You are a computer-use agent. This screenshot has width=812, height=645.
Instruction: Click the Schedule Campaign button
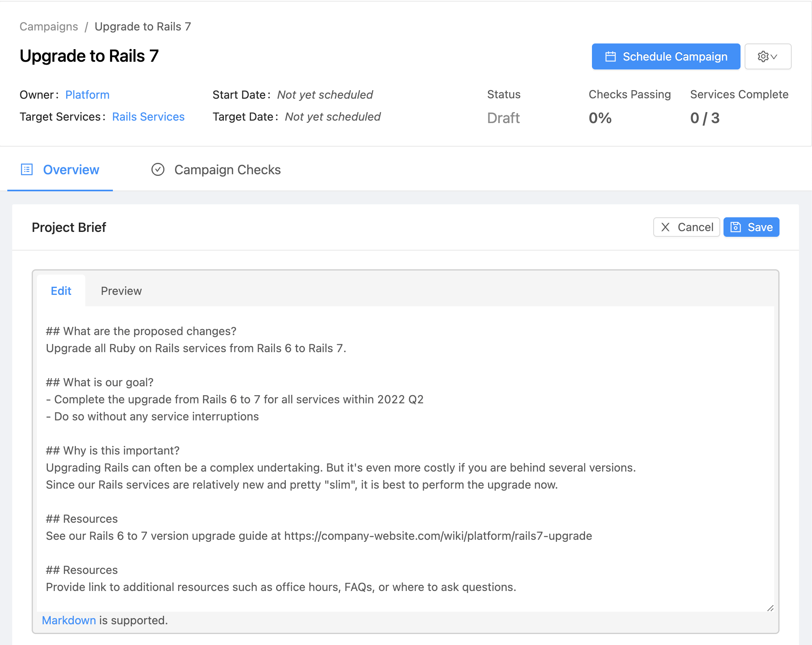point(666,56)
